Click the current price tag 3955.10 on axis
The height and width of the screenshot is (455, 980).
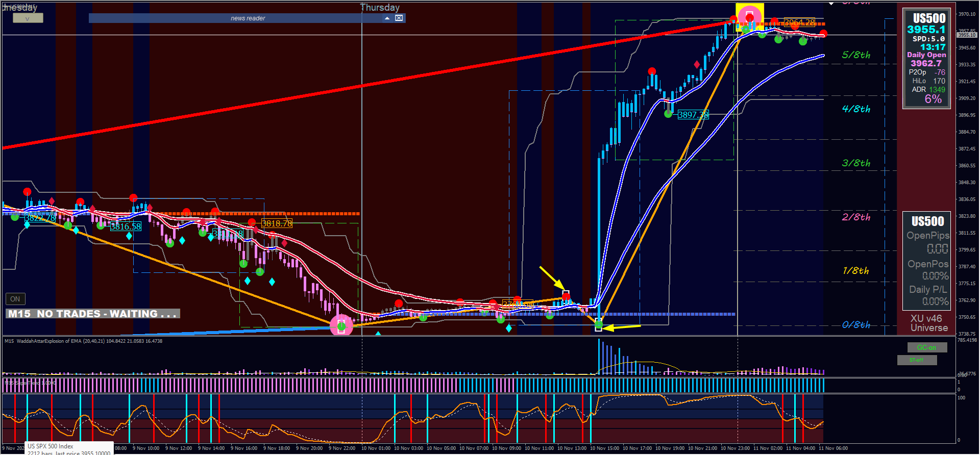pyautogui.click(x=967, y=35)
